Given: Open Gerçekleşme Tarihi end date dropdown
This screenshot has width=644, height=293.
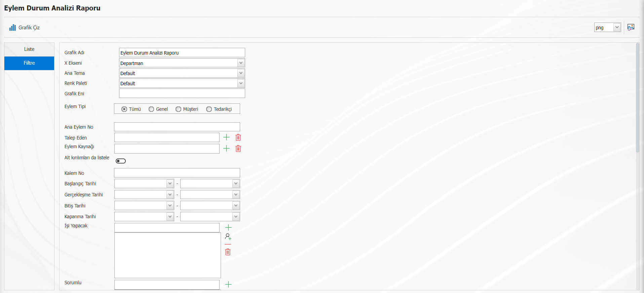Looking at the screenshot, I should 236,195.
